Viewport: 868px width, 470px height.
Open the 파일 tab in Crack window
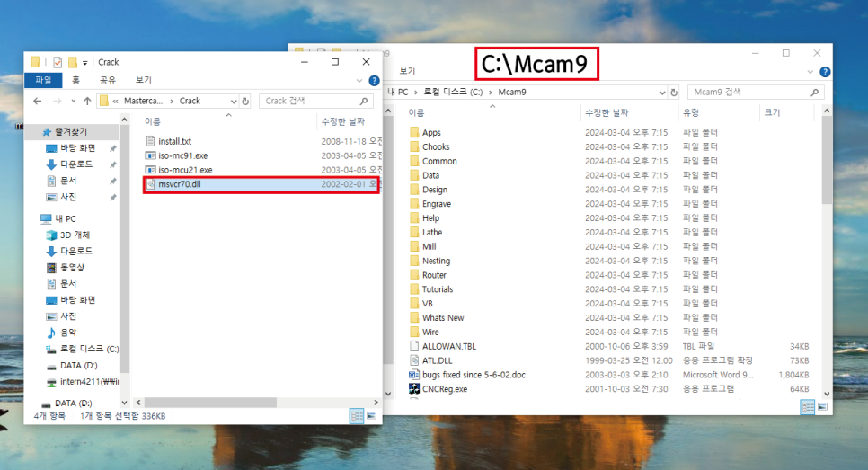pyautogui.click(x=43, y=80)
